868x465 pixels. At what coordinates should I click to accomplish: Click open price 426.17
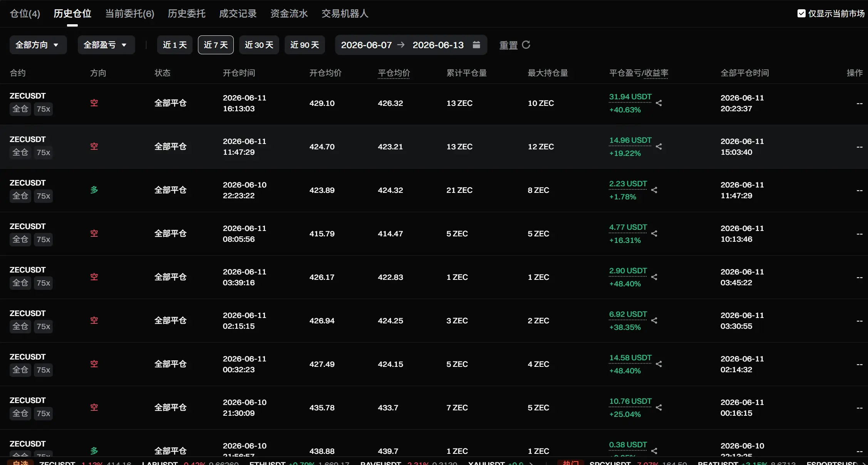point(322,277)
